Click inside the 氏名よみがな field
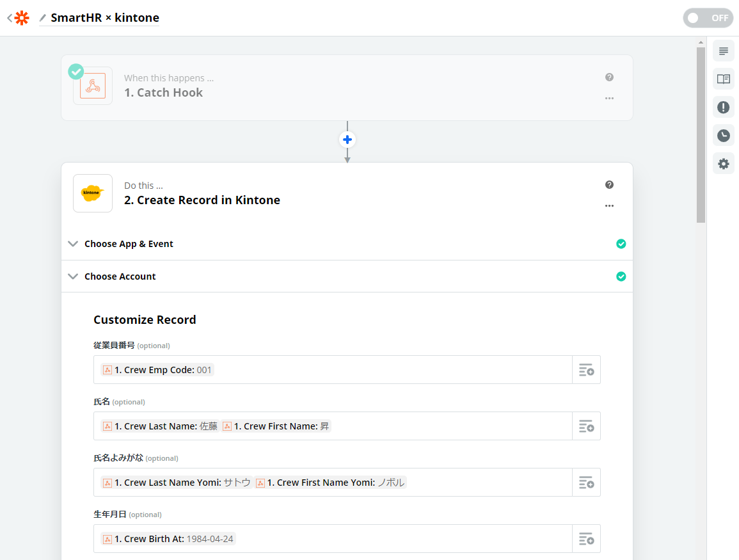The height and width of the screenshot is (560, 739). [333, 482]
